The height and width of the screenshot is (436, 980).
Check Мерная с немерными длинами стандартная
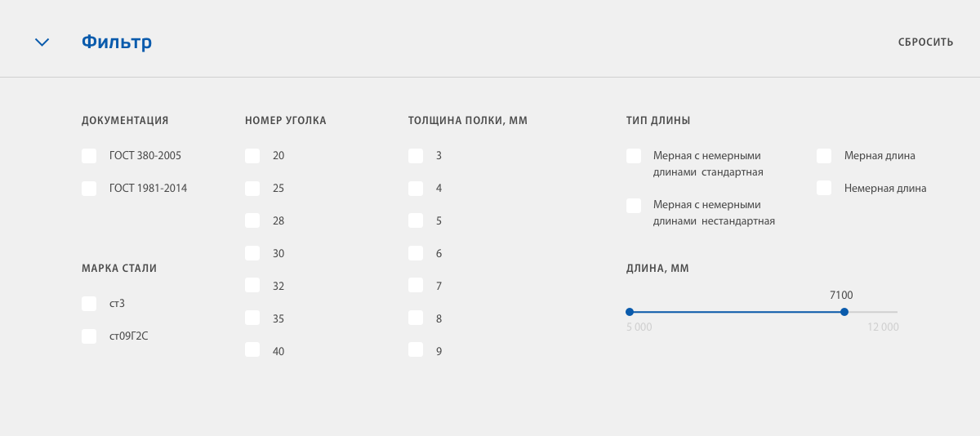pos(634,156)
